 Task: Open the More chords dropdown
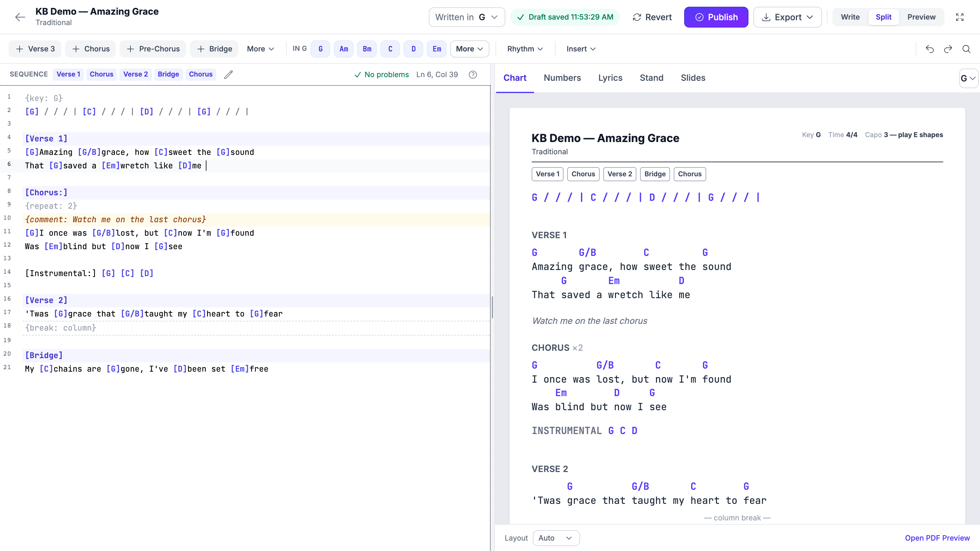coord(469,49)
